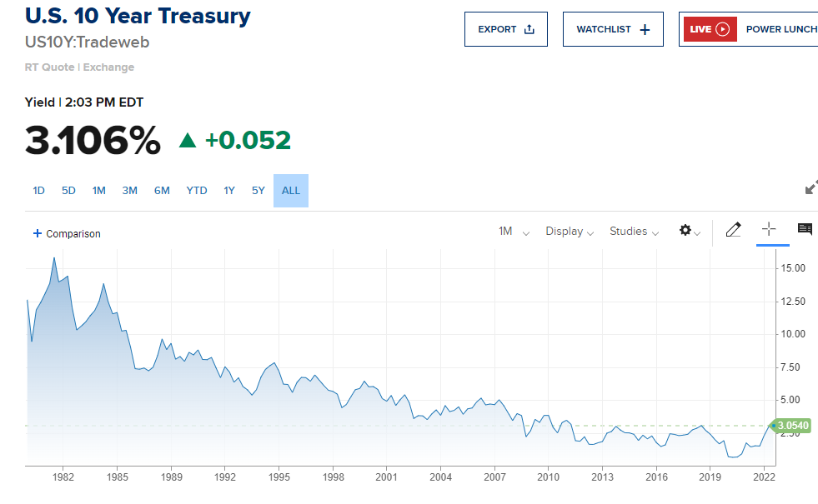Click the Watchlist plus icon
The width and height of the screenshot is (818, 504).
pyautogui.click(x=645, y=29)
